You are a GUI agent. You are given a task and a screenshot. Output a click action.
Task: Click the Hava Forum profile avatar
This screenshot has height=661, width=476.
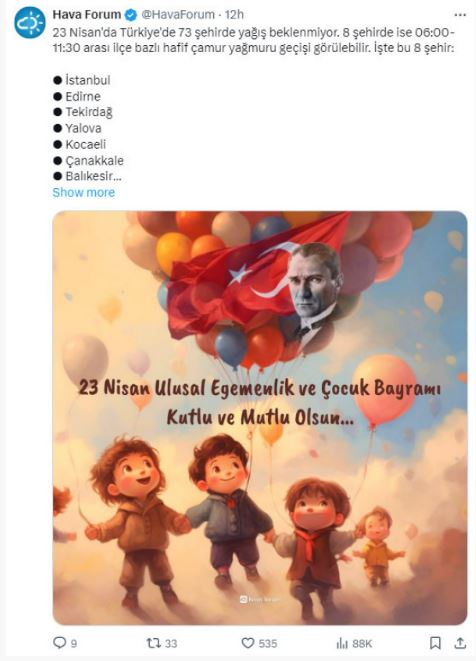click(x=30, y=22)
